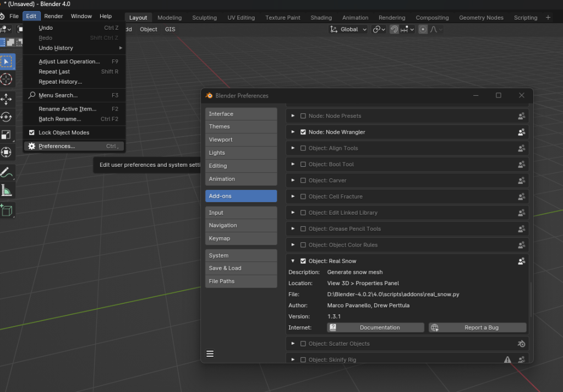This screenshot has width=563, height=392.
Task: Click the Add Cube tool icon
Action: [x=7, y=210]
